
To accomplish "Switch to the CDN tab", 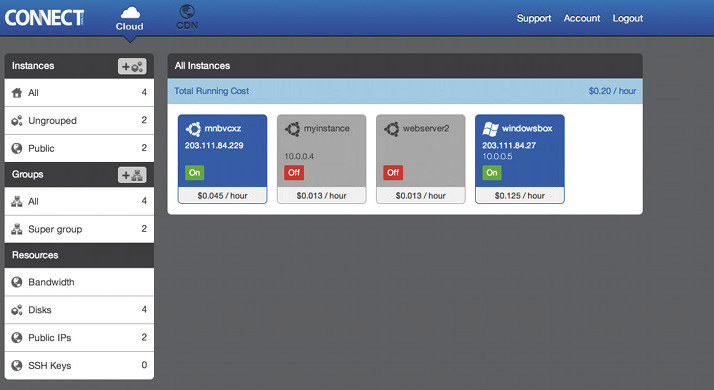I will tap(187, 18).
